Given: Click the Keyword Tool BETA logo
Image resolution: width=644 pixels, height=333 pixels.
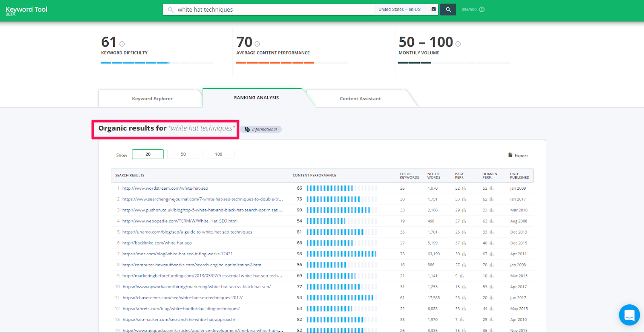Looking at the screenshot, I should point(26,10).
